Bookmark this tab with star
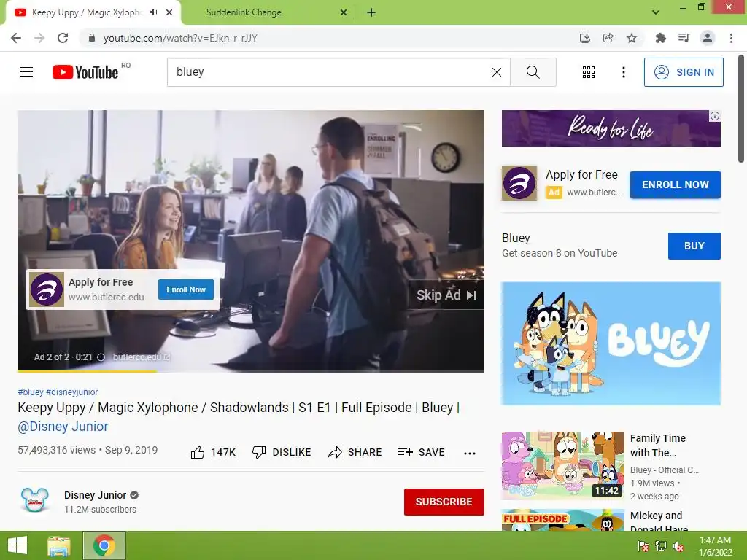The width and height of the screenshot is (747, 560). coord(632,38)
